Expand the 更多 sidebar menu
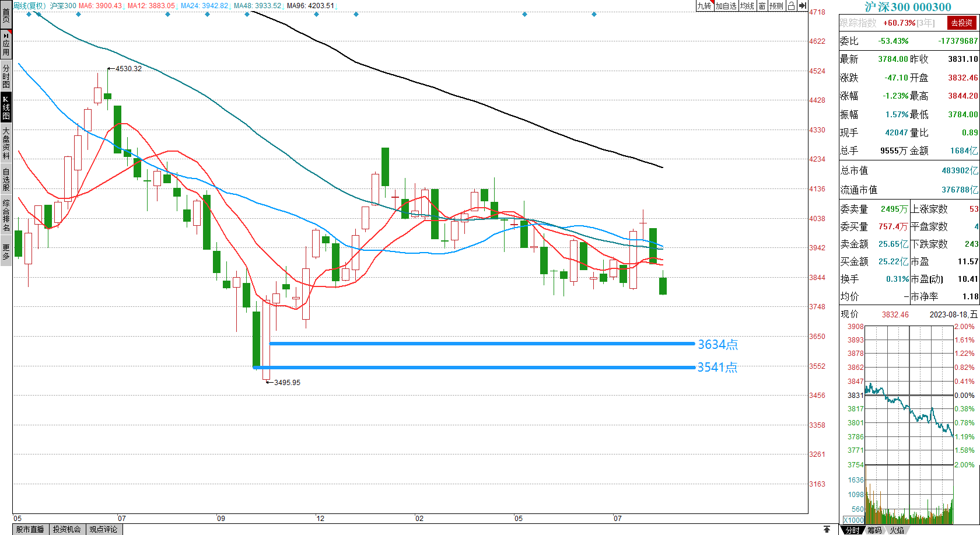 click(x=6, y=251)
